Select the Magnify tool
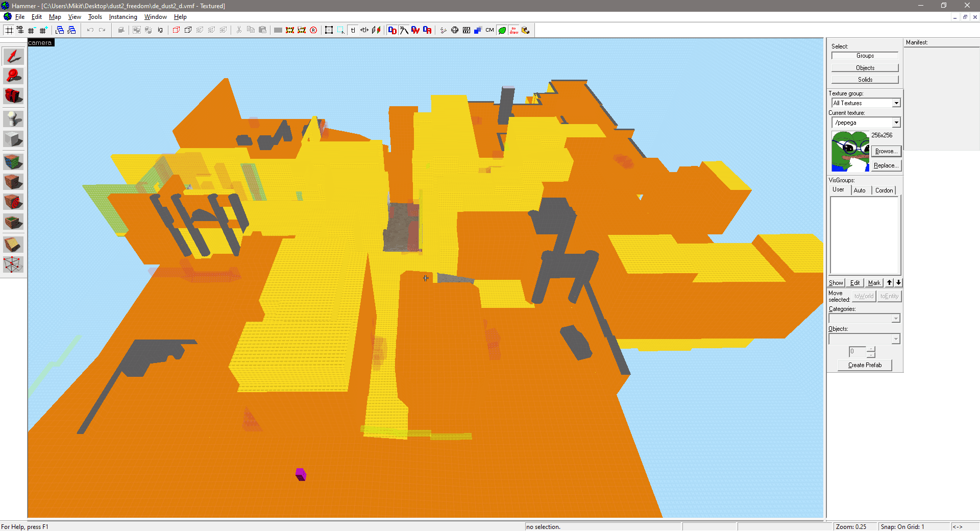This screenshot has width=980, height=531. [13, 76]
